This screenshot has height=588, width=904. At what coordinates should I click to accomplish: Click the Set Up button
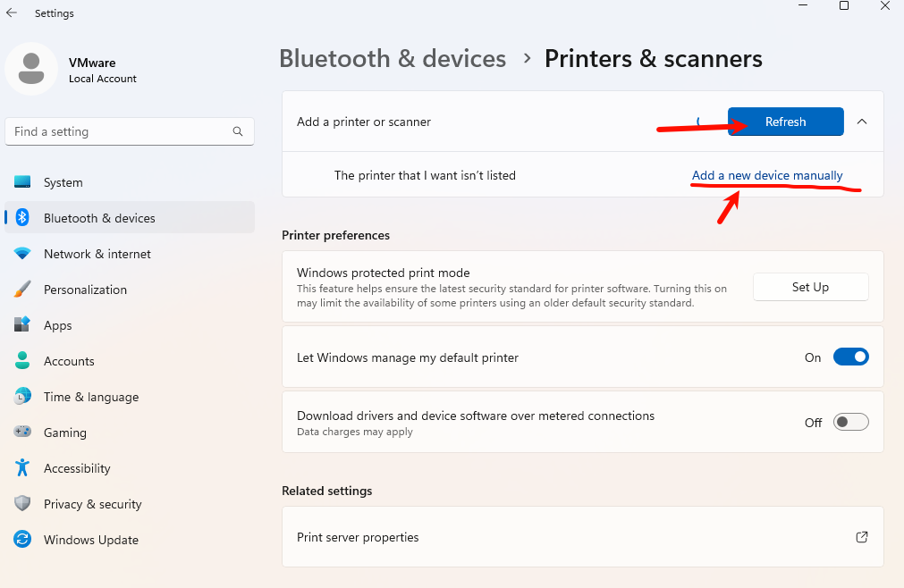pyautogui.click(x=810, y=287)
